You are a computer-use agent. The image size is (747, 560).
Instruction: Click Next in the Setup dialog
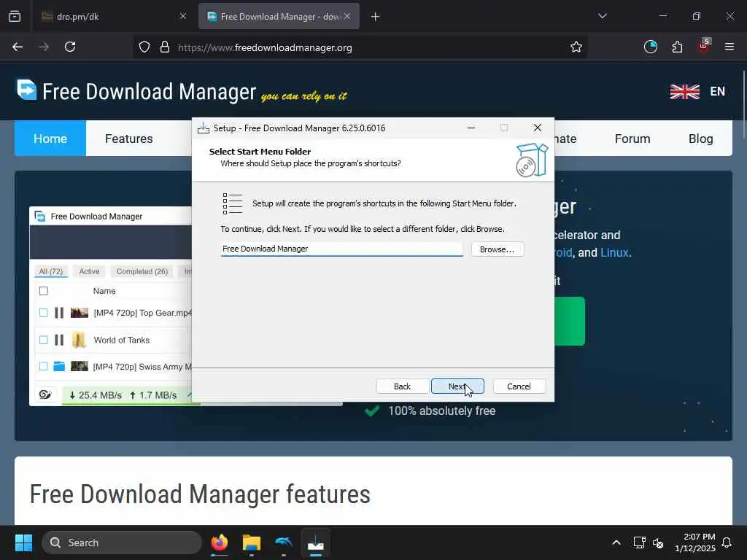pos(457,386)
